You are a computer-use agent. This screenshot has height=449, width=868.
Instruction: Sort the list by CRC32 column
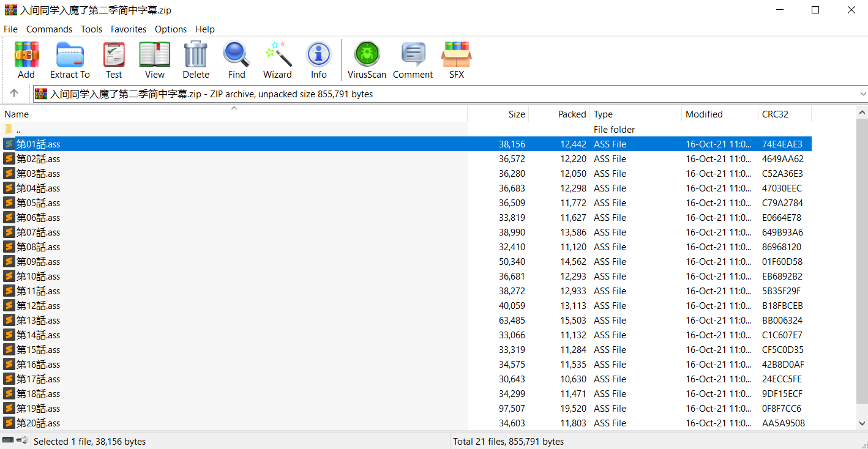coord(785,114)
